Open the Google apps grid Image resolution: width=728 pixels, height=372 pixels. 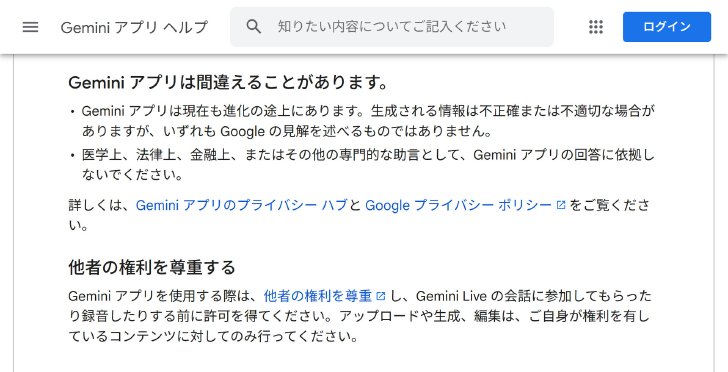coord(596,27)
